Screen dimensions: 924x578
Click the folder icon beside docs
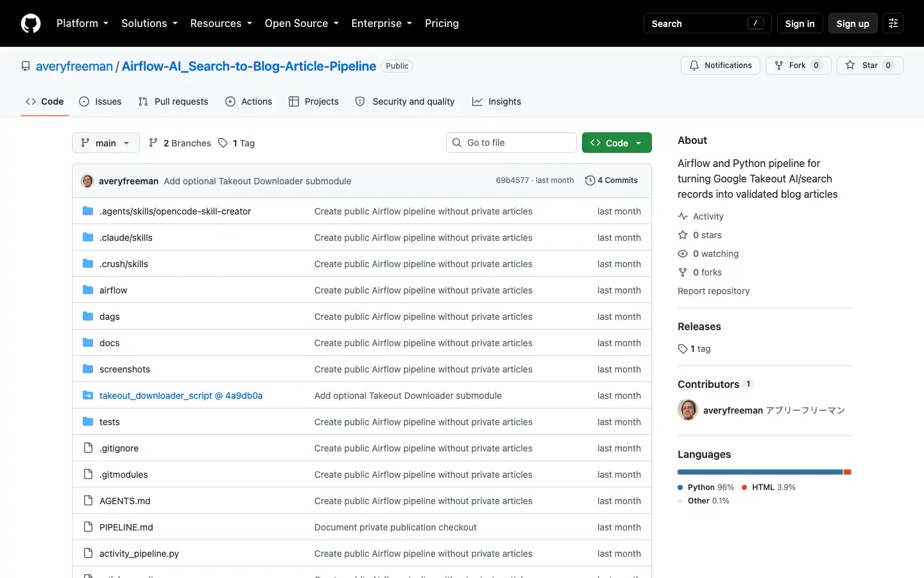88,343
